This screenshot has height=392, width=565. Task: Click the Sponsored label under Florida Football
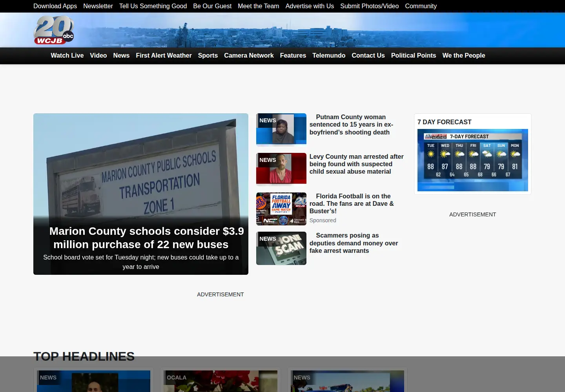[323, 220]
